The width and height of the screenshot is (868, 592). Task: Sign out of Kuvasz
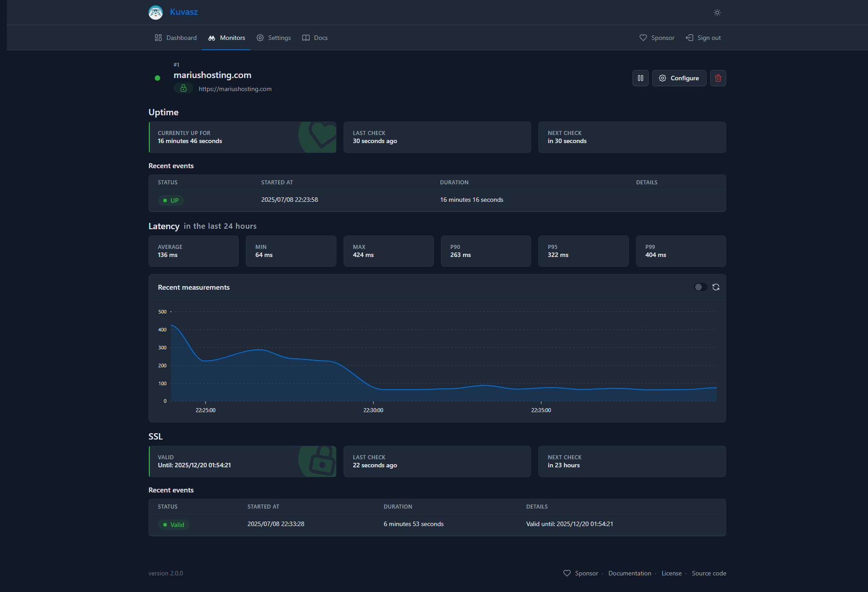point(703,38)
